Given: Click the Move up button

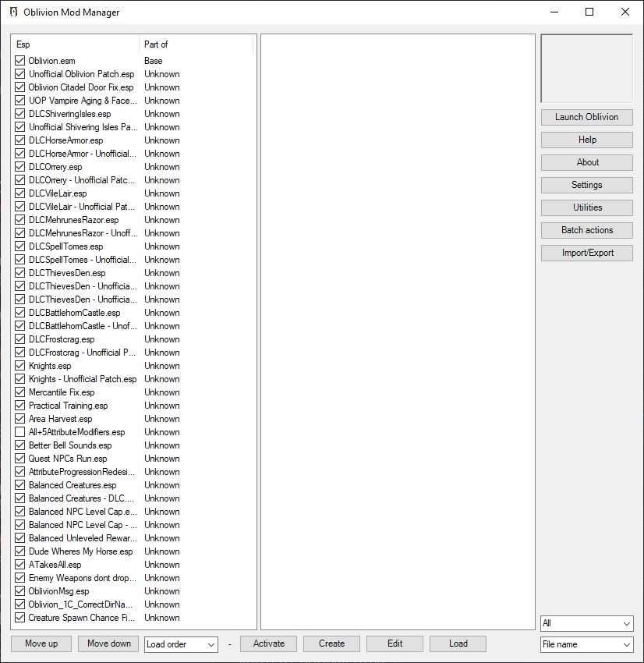Looking at the screenshot, I should 41,643.
